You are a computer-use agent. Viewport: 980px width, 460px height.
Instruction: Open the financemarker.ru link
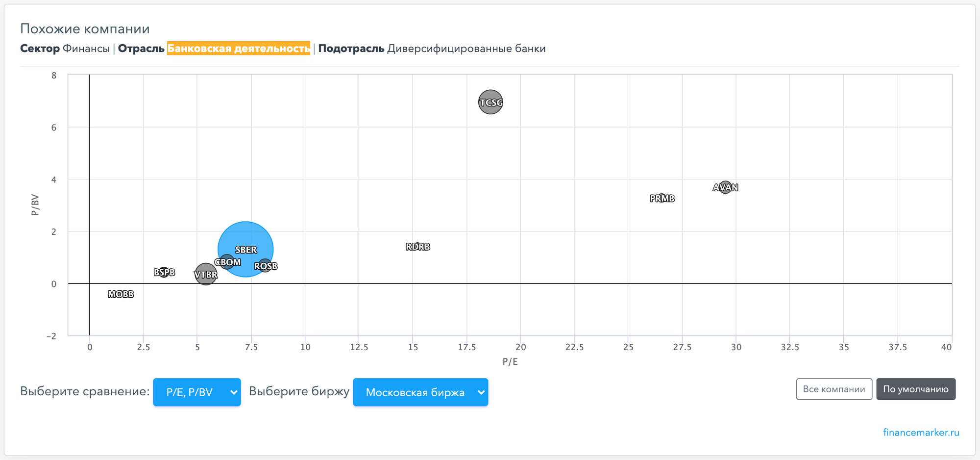[x=921, y=432]
